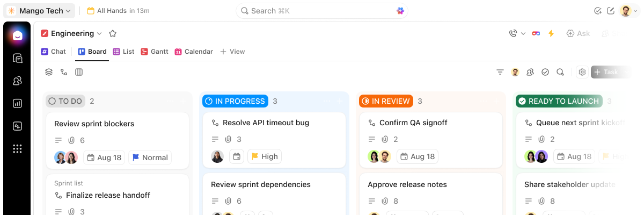Toggle the favorite star next to Engineering

113,33
